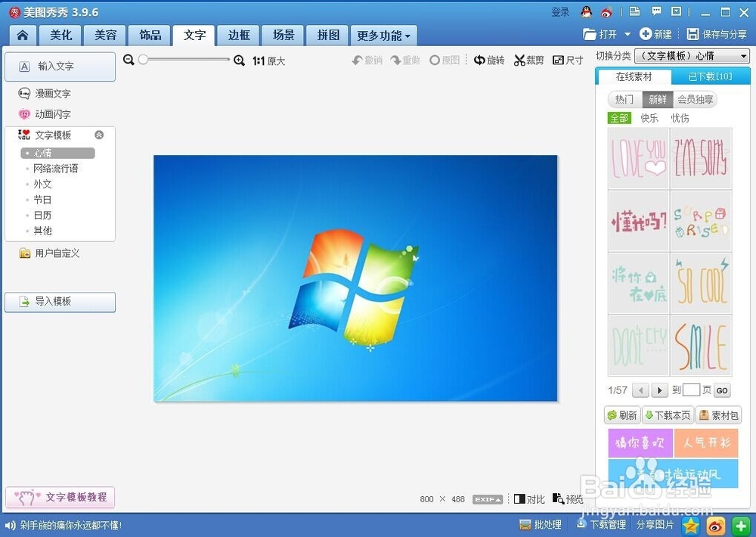Click the 旋转 rotate tool
This screenshot has height=537, width=756.
point(489,61)
